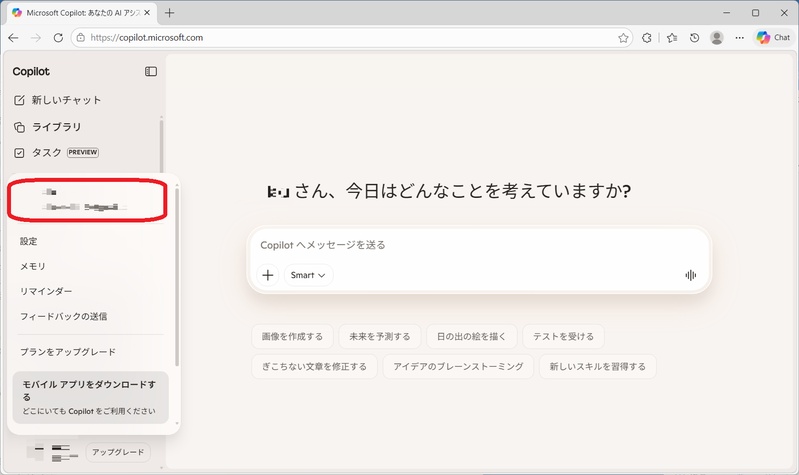The image size is (799, 475).
Task: Expand the Smart mode dropdown
Action: coord(308,275)
